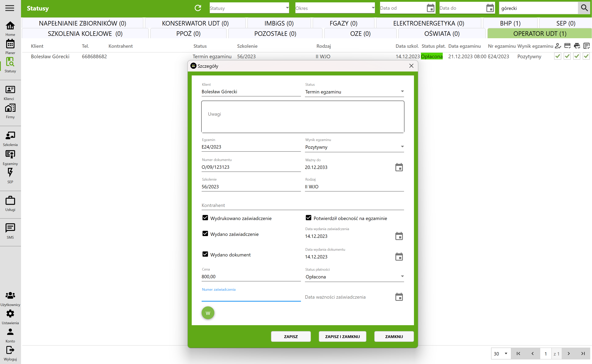
Task: Uncheck Wydano zaświadczenie checkbox
Action: [x=205, y=233]
